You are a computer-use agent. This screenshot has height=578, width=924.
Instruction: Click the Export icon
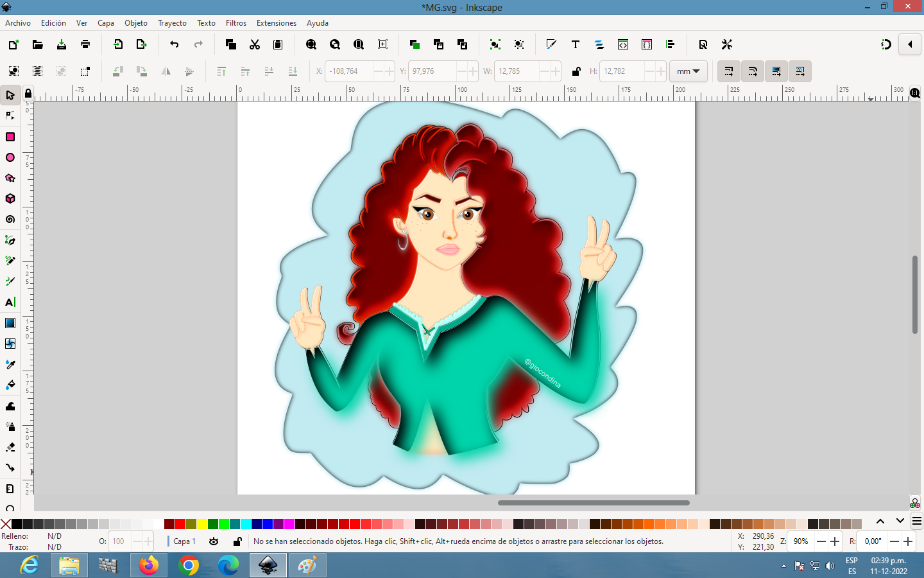coord(142,44)
